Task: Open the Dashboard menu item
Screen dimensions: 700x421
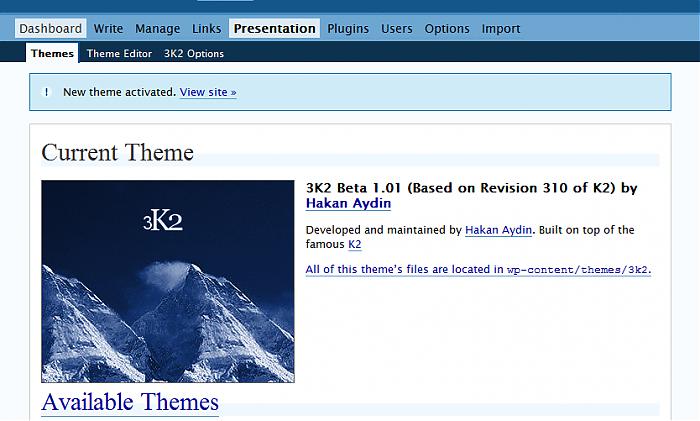Action: [50, 29]
